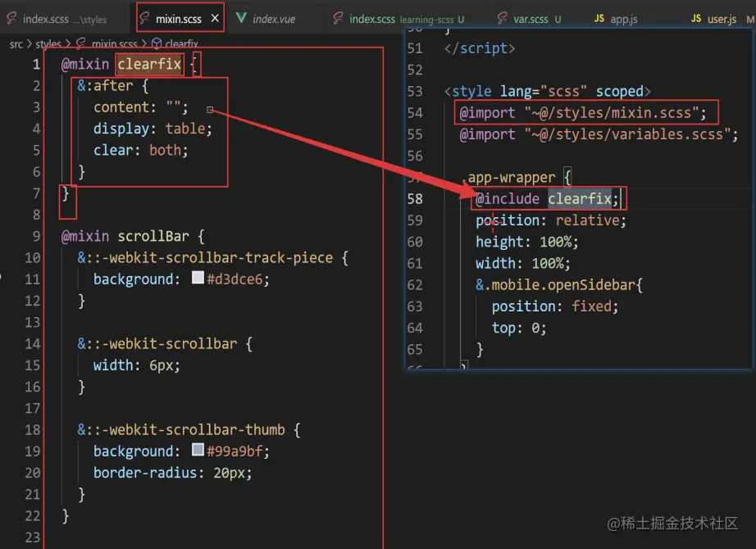Click the JS icon on app.js tab
Image resolution: width=756 pixels, height=549 pixels.
(599, 18)
